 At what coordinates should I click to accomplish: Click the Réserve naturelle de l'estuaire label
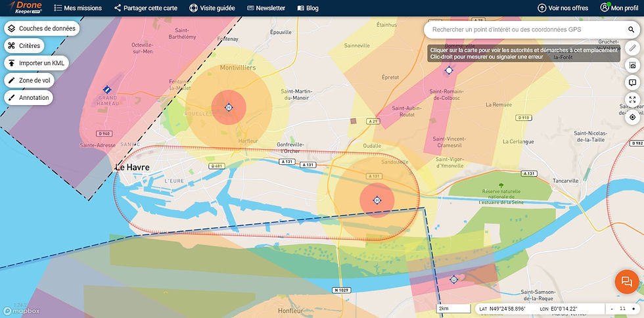click(x=501, y=196)
